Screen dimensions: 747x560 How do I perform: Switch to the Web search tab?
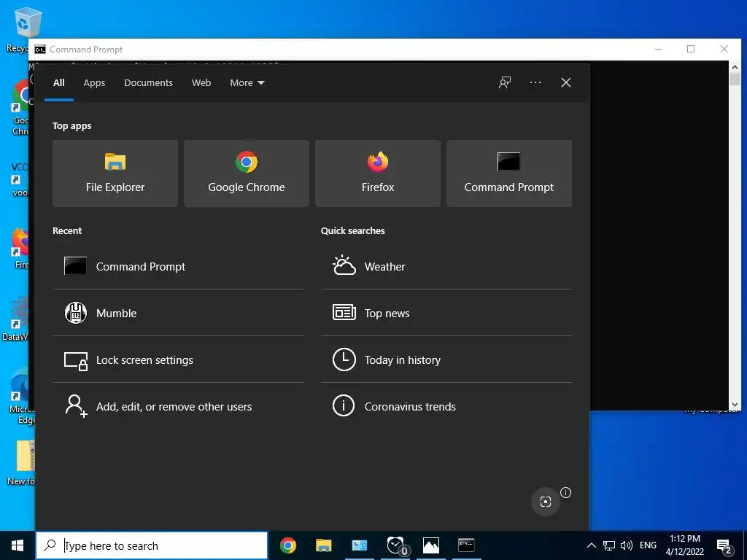201,83
